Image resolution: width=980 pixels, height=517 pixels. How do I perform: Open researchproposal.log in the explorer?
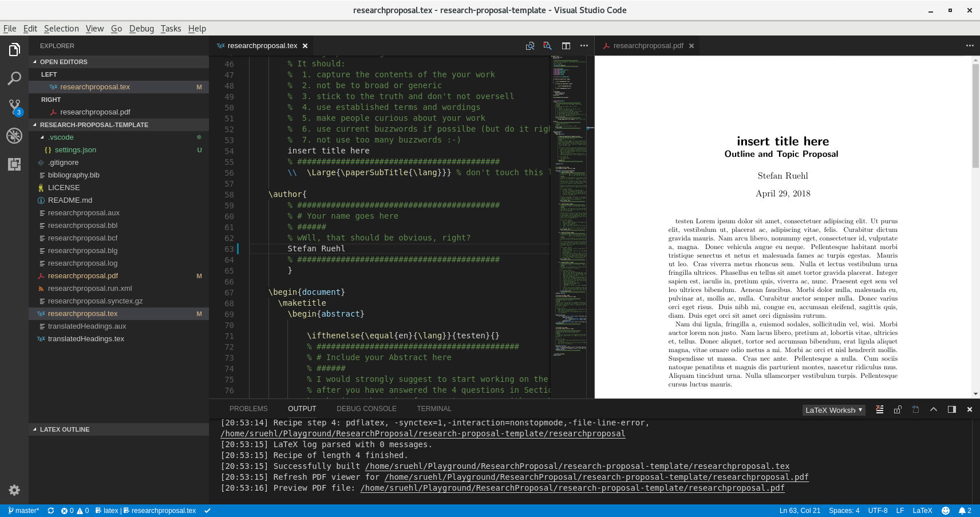tap(118, 263)
